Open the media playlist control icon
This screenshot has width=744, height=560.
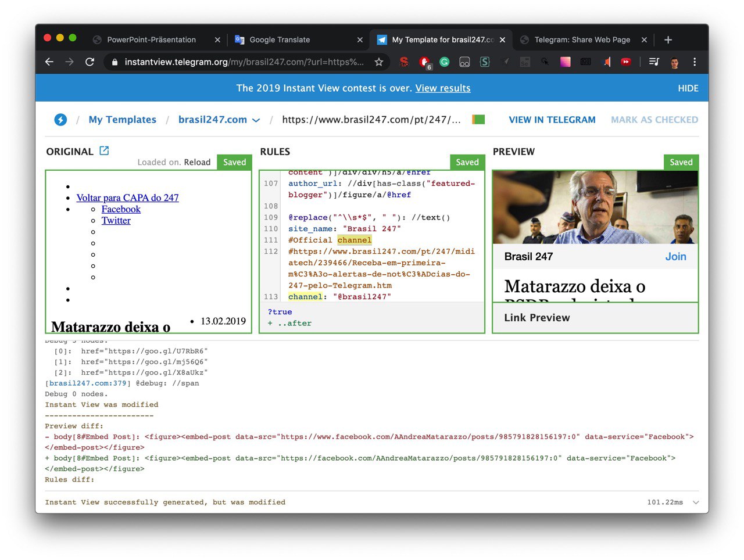(654, 62)
